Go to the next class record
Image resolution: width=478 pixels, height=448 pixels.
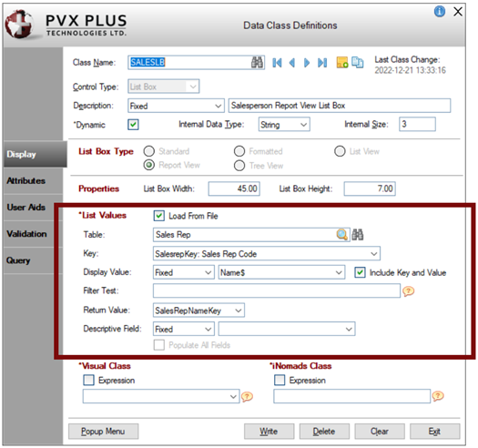pyautogui.click(x=307, y=63)
